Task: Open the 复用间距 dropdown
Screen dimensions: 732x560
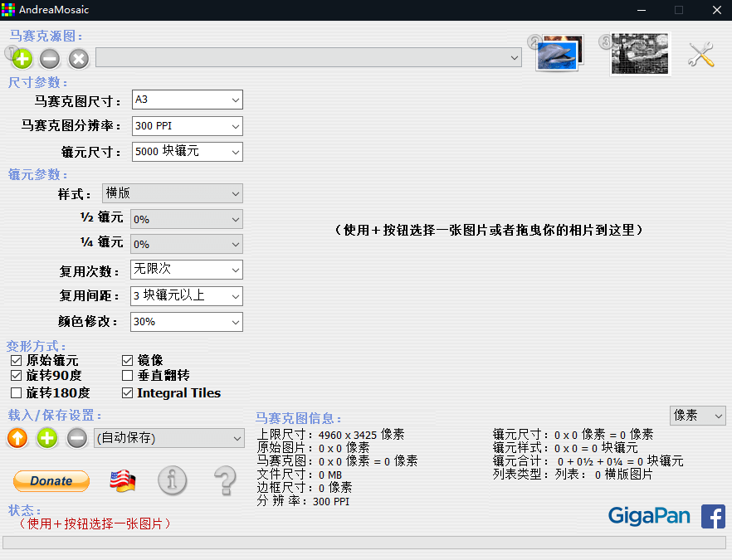Action: (186, 296)
